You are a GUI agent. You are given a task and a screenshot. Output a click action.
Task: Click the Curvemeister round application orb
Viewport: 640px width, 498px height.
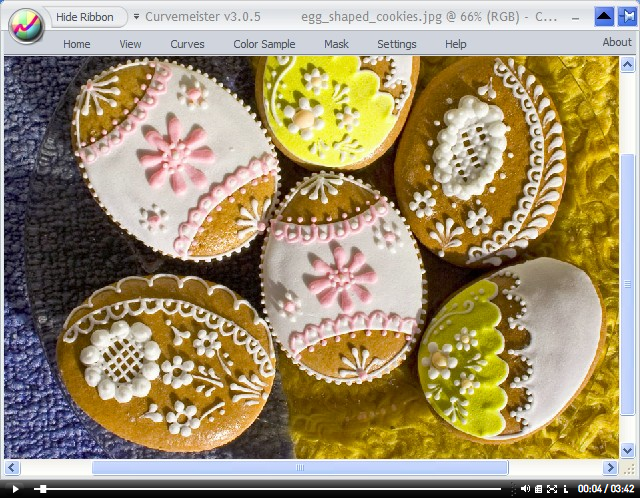[26, 26]
